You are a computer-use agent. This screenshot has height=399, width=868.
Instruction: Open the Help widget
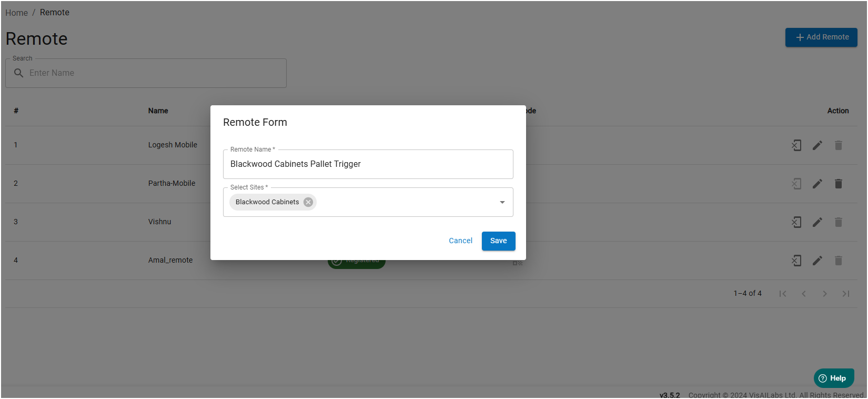click(833, 378)
